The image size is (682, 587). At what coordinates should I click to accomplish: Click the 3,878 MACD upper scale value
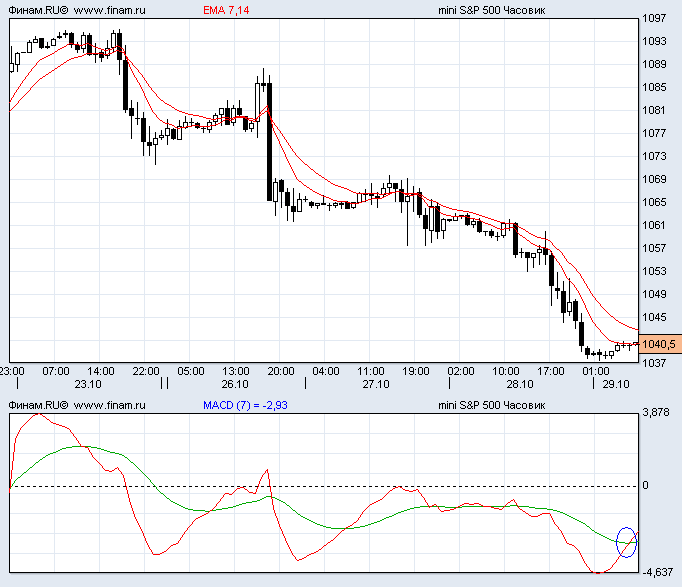coord(656,412)
